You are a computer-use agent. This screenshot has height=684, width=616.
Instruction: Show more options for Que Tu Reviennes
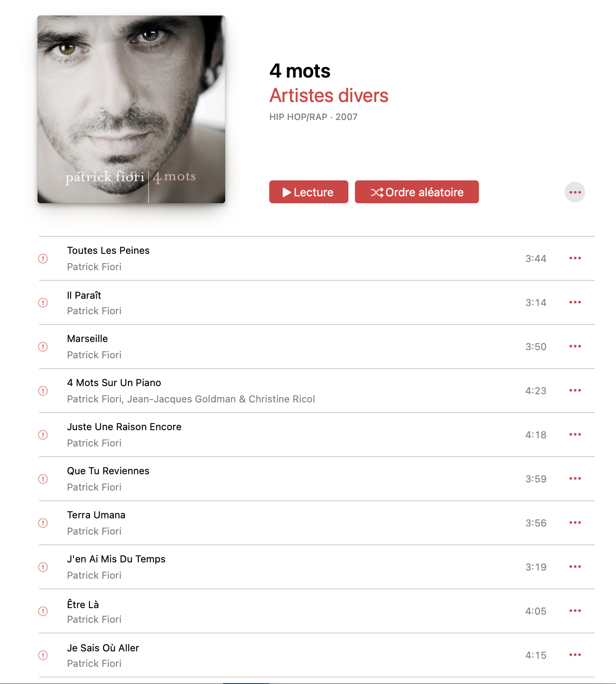pyautogui.click(x=575, y=478)
